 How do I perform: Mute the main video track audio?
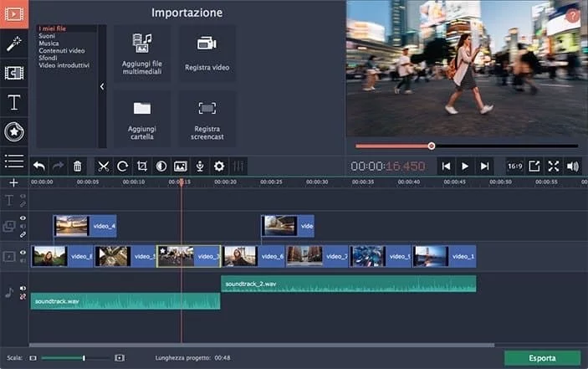click(x=23, y=260)
